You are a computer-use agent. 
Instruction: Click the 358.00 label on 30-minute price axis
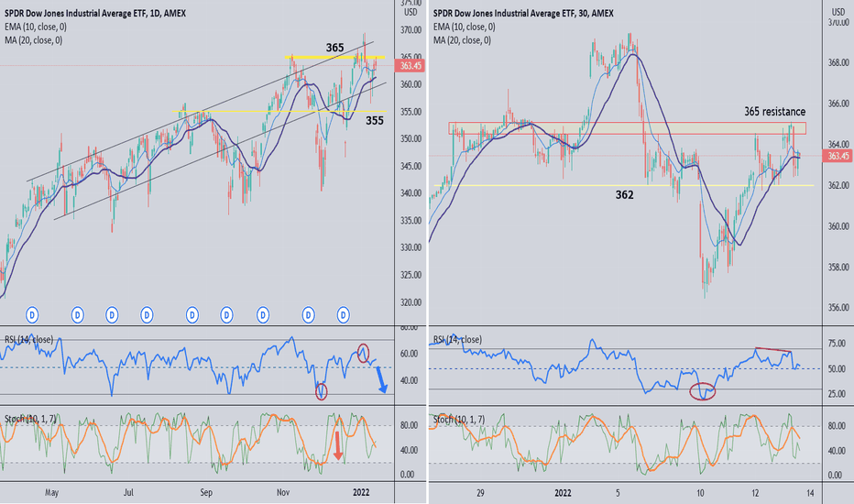[x=838, y=267]
